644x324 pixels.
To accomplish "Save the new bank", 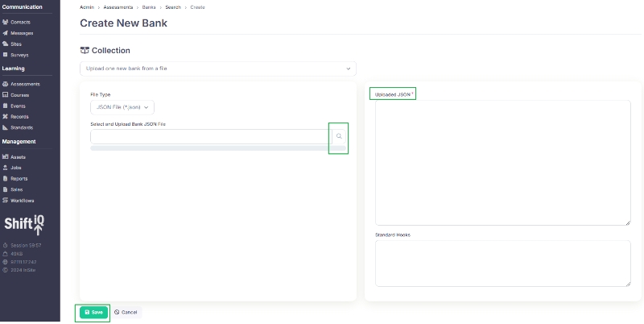I will point(93,312).
